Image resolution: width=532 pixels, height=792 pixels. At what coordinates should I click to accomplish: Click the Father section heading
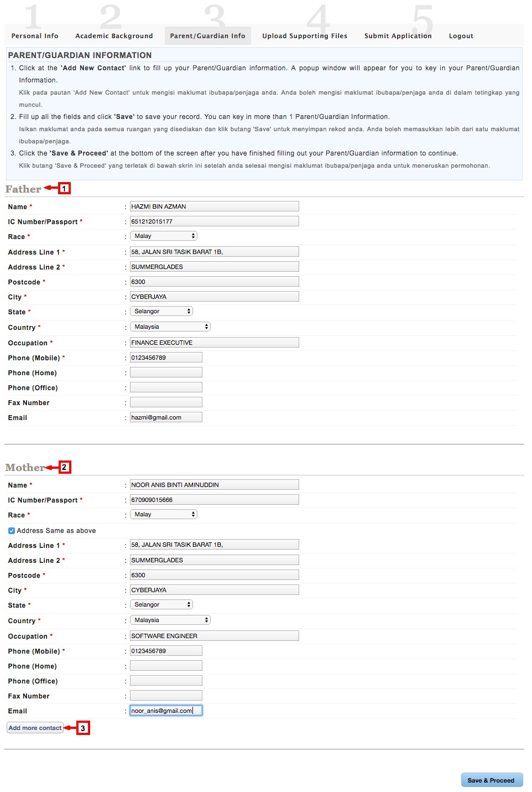point(23,189)
